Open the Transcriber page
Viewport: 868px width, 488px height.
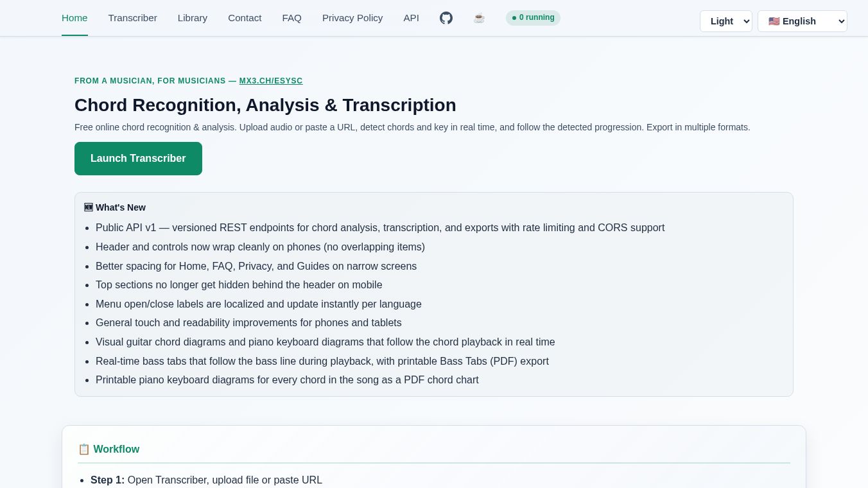tap(133, 18)
